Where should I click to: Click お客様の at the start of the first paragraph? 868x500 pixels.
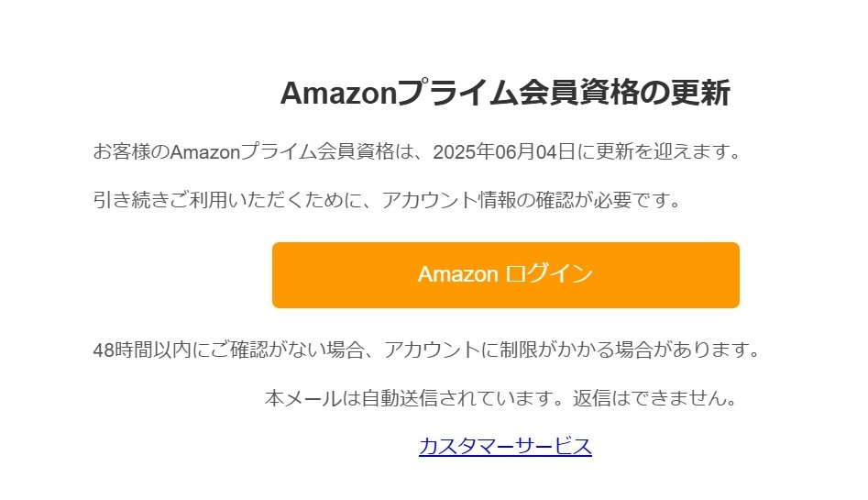coord(131,151)
